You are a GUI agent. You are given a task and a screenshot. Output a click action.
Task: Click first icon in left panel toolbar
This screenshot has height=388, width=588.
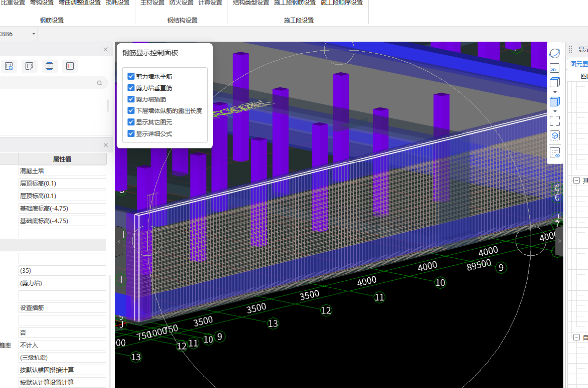click(x=9, y=66)
